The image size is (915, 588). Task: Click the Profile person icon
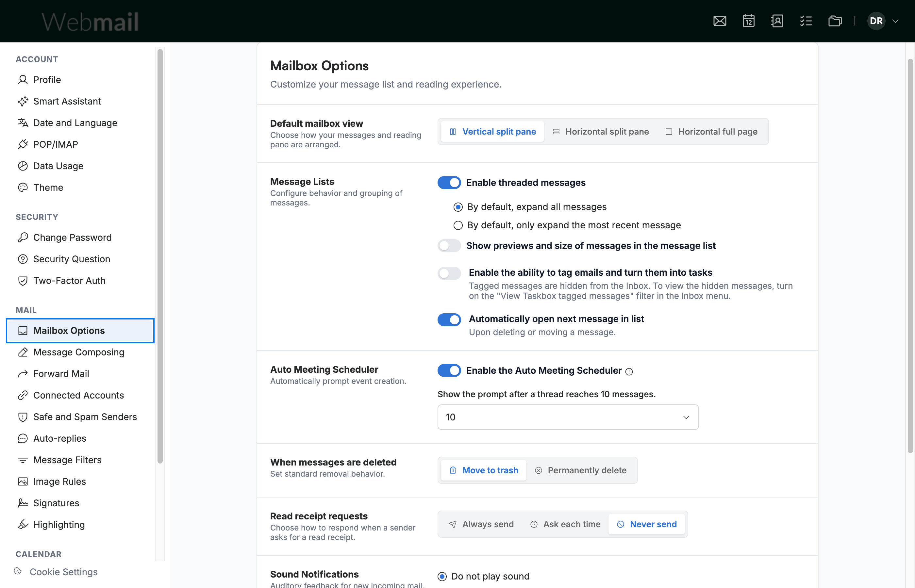(23, 79)
